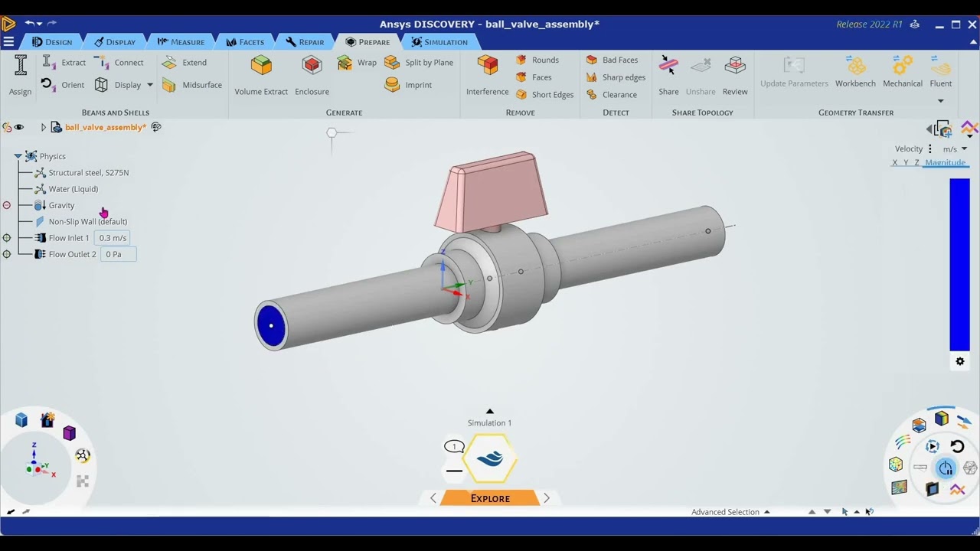Expand the ball_valve_assembly tree node
This screenshot has width=980, height=551.
point(44,127)
